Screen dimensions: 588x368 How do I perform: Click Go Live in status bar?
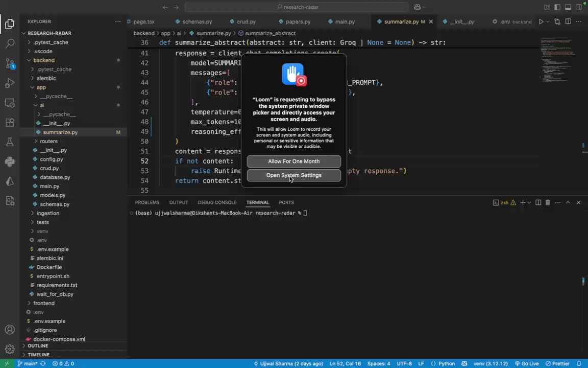tap(527, 363)
